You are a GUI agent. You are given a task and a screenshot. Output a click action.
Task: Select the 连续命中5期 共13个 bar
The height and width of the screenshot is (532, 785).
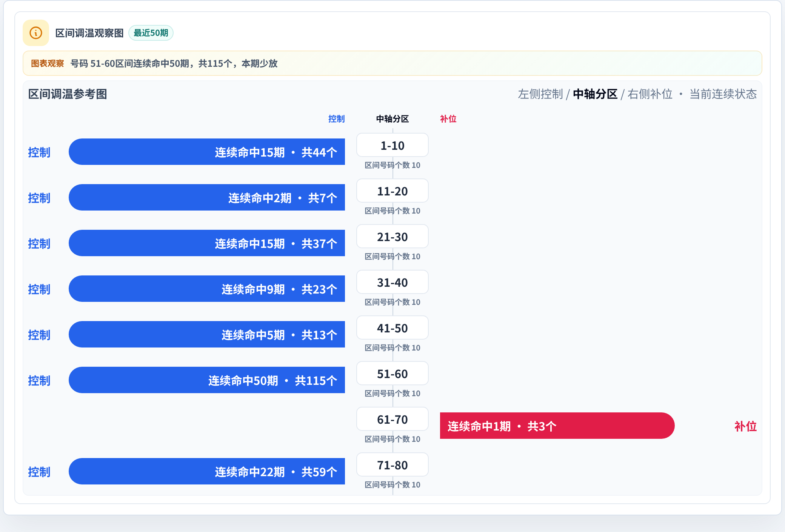point(207,334)
